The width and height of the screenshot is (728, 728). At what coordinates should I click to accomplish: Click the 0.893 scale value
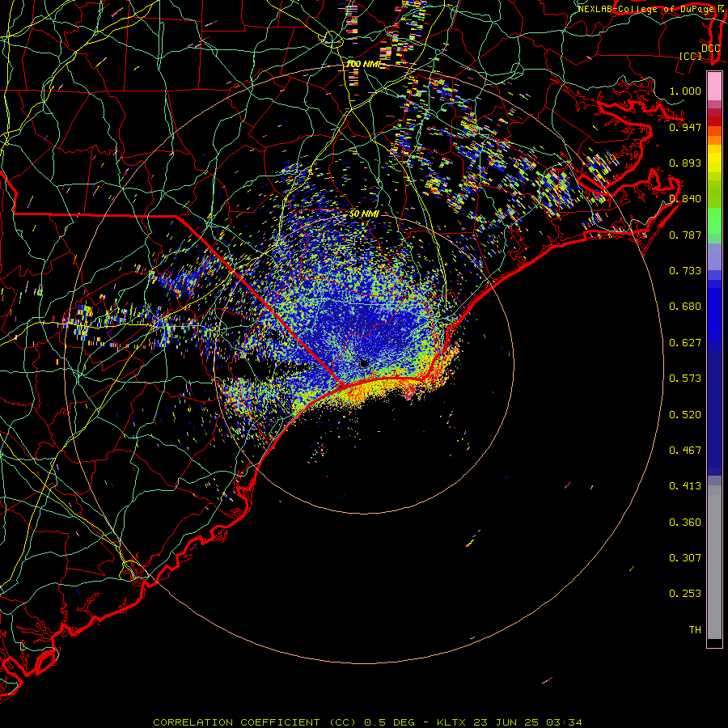click(685, 163)
